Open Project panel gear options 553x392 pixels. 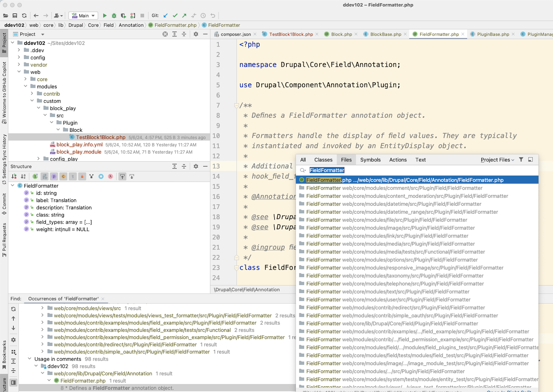pos(196,34)
